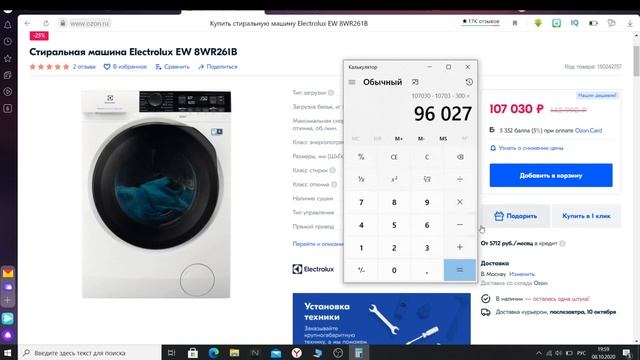The width and height of the screenshot is (640, 360).
Task: Open Microsoft Store from the taskbar
Action: [x=193, y=353]
